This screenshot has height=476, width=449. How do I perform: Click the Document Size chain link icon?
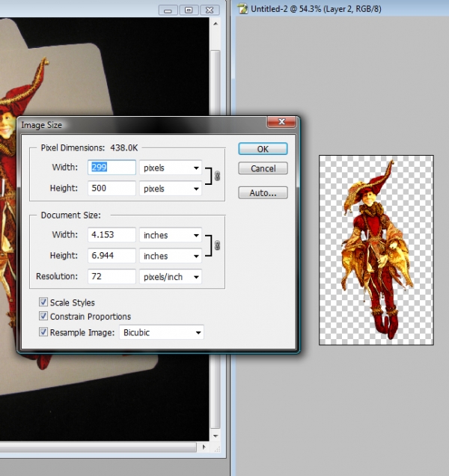(x=217, y=245)
